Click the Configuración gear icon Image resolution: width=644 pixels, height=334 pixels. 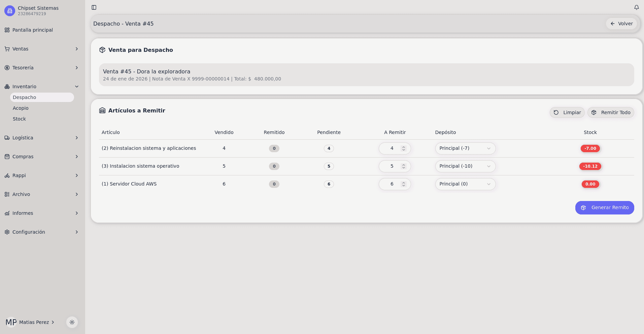(7, 232)
